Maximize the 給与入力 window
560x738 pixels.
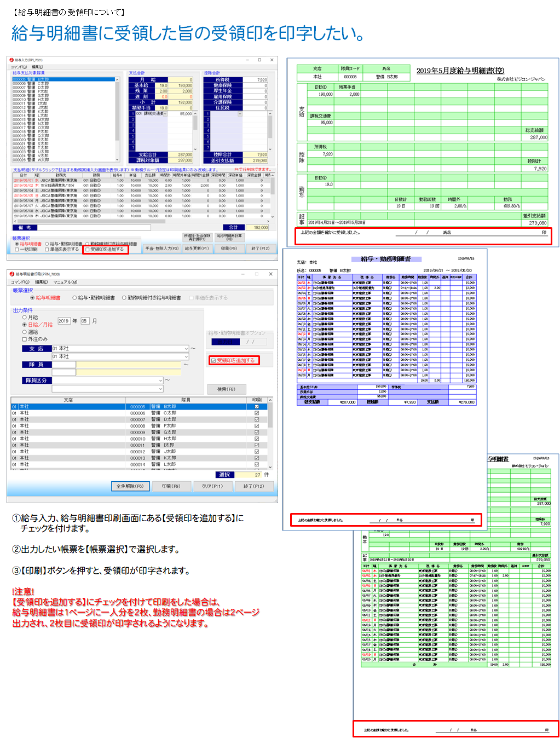(259, 60)
